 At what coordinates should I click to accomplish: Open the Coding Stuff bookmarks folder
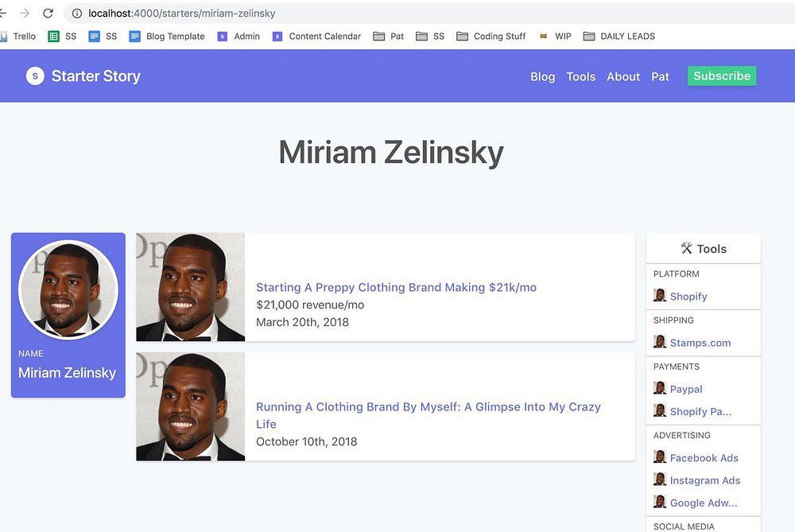point(491,37)
